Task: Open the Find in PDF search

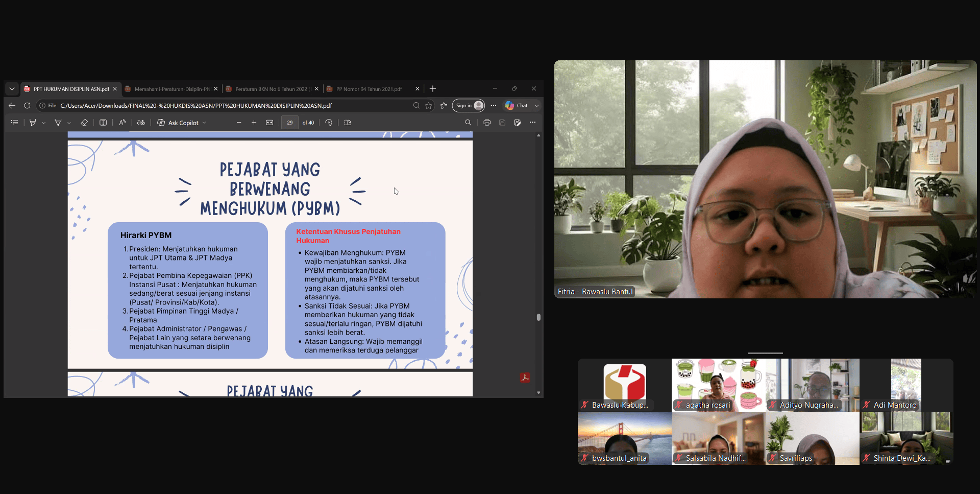Action: click(468, 123)
